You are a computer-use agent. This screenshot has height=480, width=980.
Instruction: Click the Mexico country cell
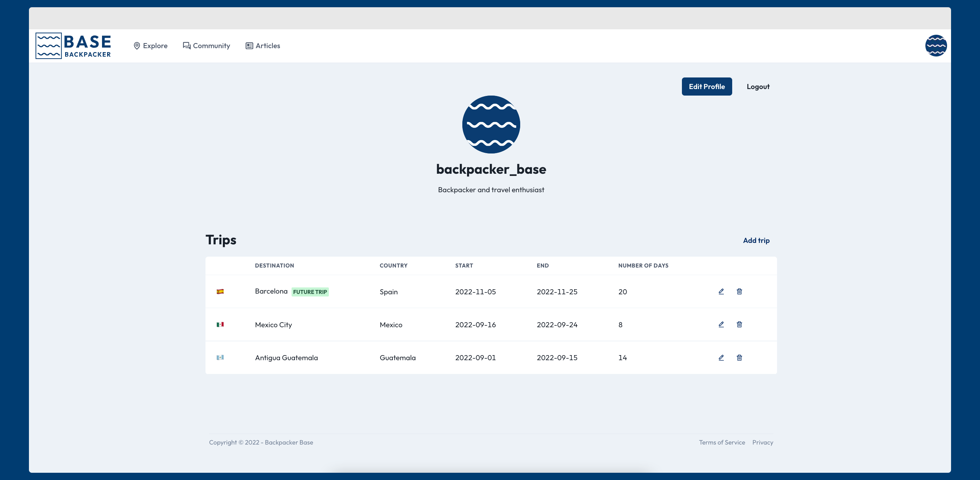(x=391, y=325)
